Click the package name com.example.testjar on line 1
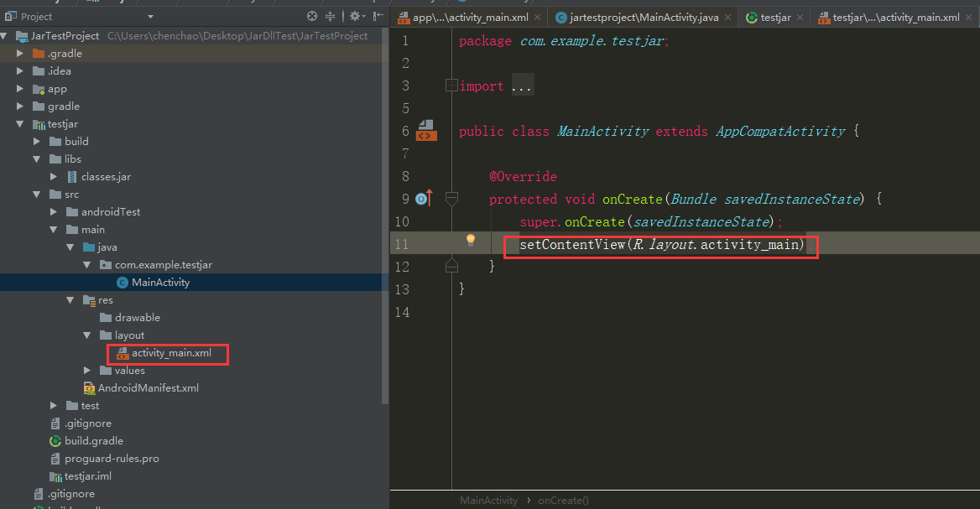This screenshot has width=980, height=509. (592, 41)
